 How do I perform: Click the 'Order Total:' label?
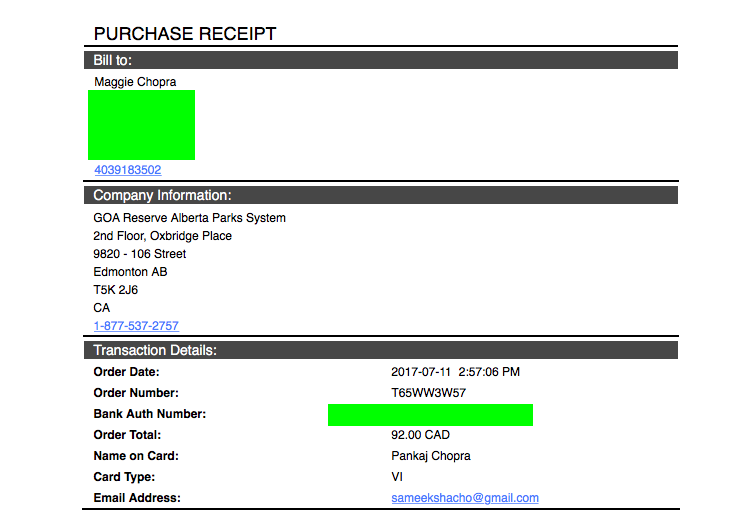pos(127,435)
